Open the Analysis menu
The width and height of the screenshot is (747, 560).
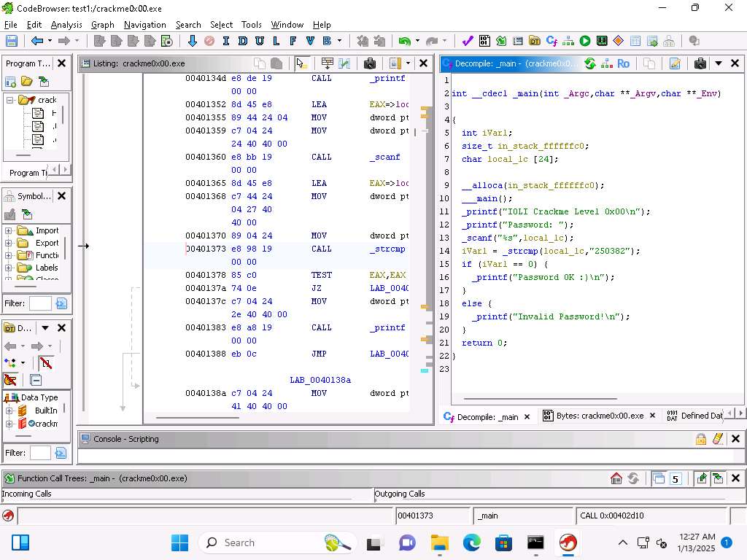pyautogui.click(x=66, y=25)
